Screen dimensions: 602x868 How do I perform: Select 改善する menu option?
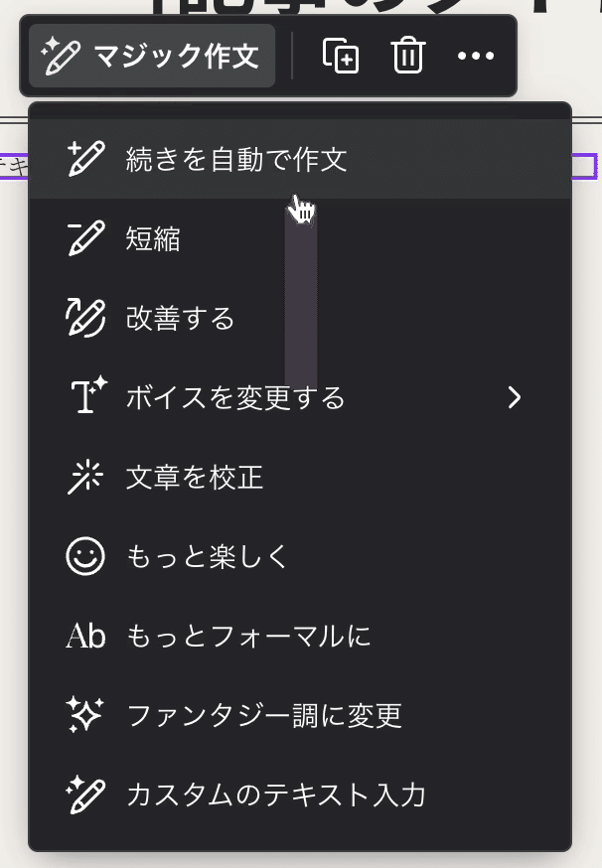click(x=181, y=318)
